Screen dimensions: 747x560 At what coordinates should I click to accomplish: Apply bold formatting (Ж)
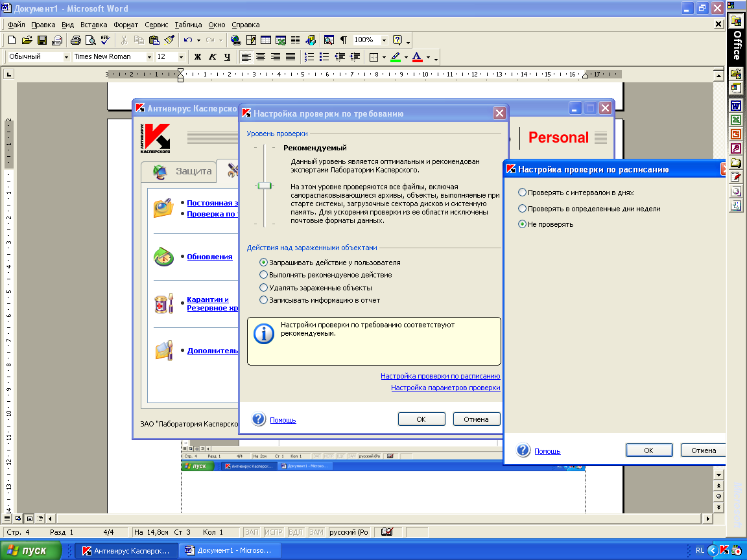pyautogui.click(x=197, y=57)
